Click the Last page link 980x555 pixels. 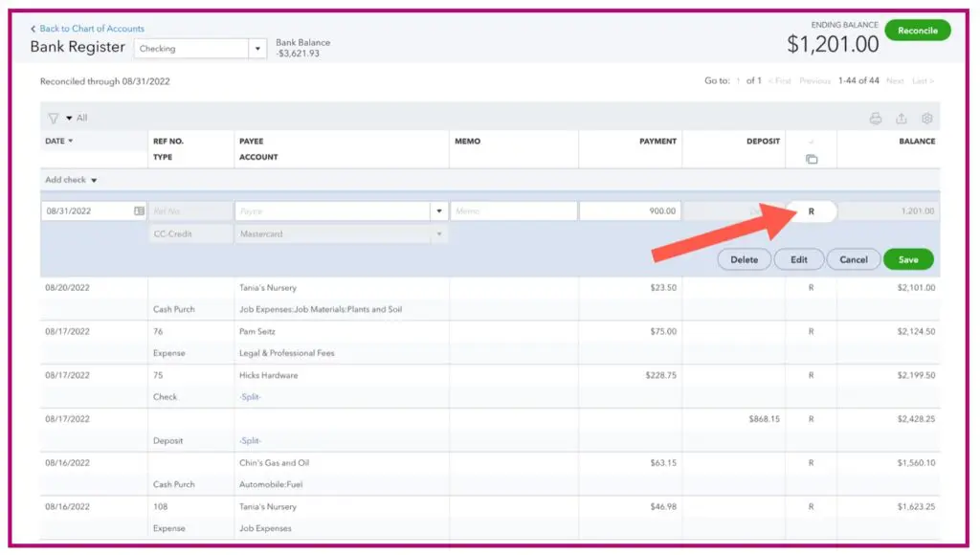tap(923, 81)
